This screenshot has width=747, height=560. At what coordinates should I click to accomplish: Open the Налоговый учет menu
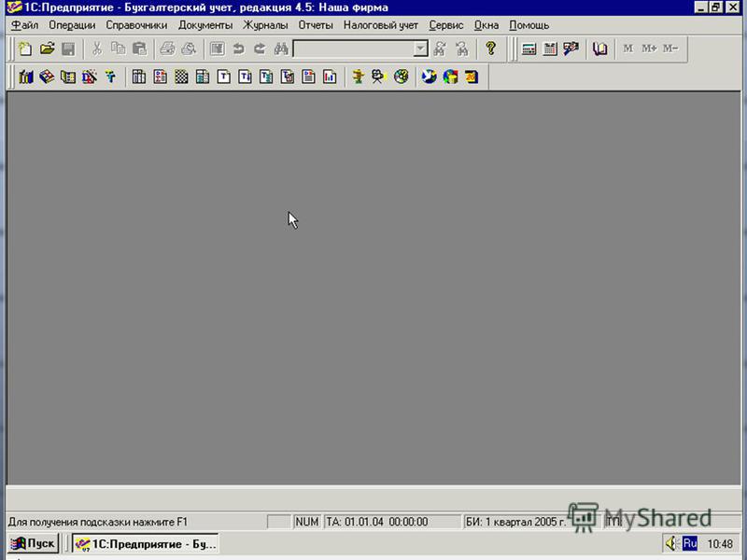pyautogui.click(x=381, y=25)
